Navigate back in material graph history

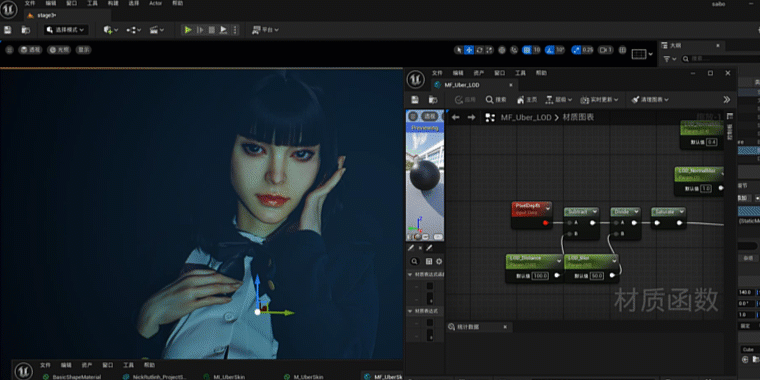(455, 117)
